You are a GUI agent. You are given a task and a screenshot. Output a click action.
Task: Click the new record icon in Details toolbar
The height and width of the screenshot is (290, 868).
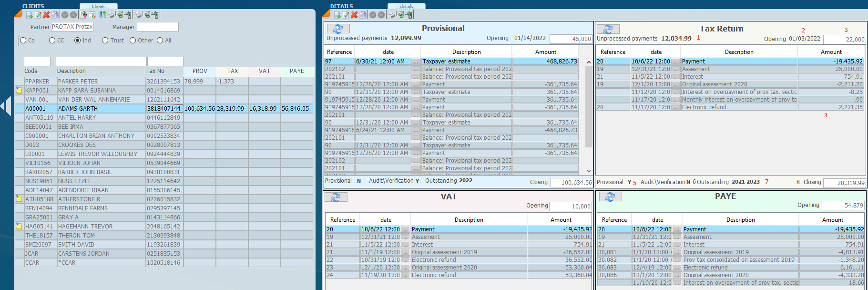click(337, 15)
